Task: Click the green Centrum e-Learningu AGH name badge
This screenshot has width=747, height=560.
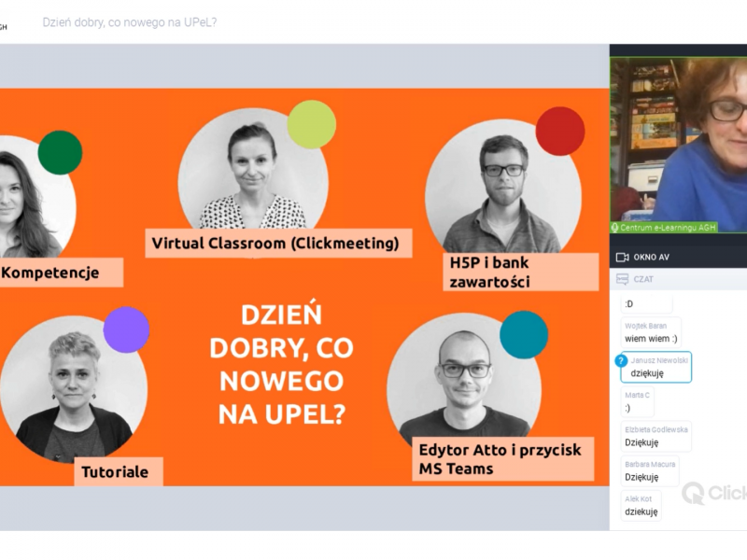Action: pos(663,227)
